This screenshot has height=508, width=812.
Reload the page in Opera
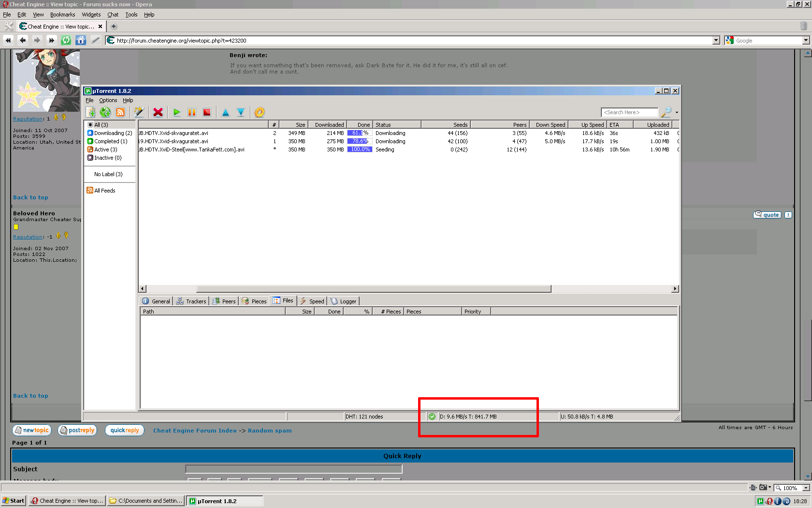tap(66, 40)
